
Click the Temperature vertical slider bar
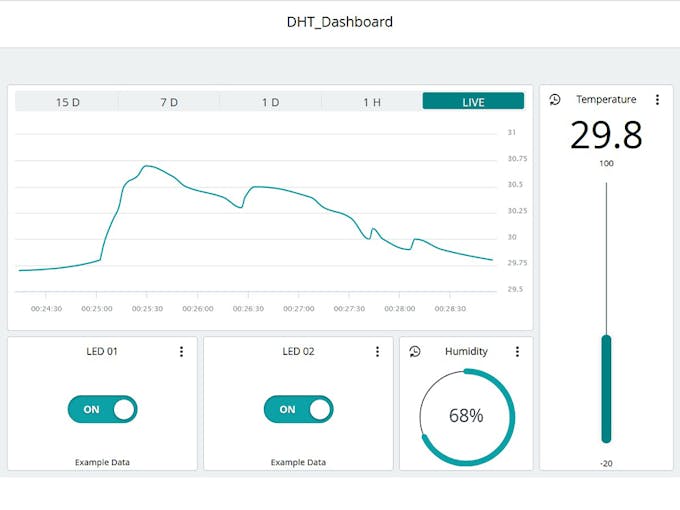(606, 388)
